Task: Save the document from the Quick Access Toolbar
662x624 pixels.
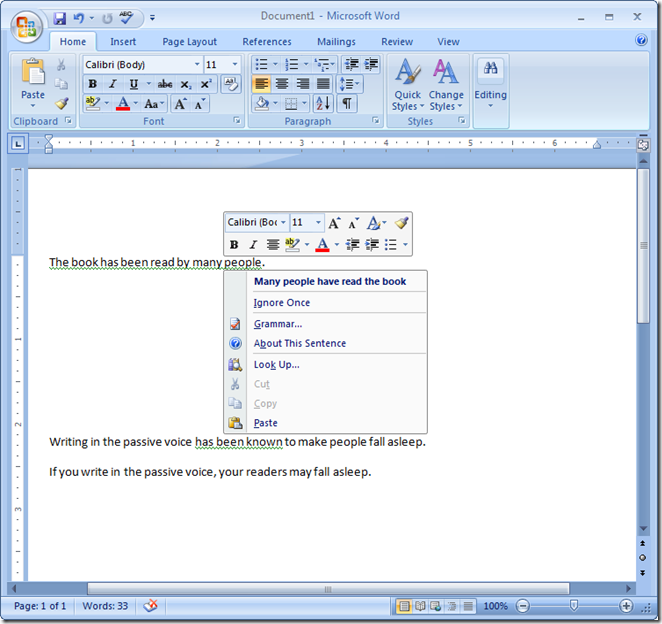Action: (60, 18)
